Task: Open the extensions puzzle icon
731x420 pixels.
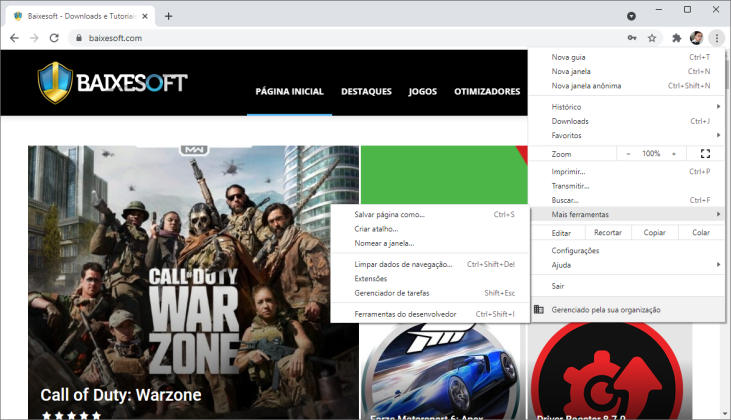Action: click(676, 38)
